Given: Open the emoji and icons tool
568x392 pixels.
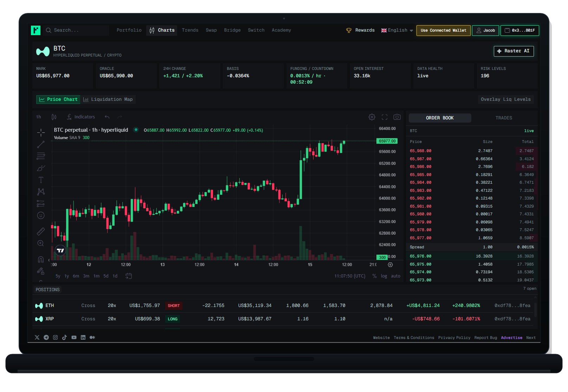Looking at the screenshot, I should (x=41, y=215).
